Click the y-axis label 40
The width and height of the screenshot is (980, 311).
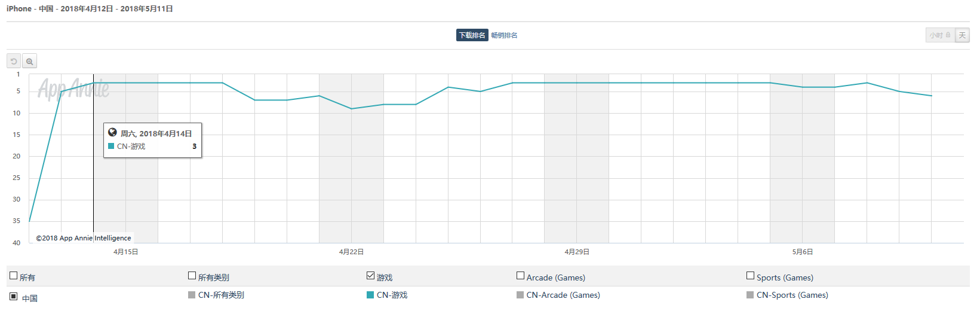coord(17,243)
